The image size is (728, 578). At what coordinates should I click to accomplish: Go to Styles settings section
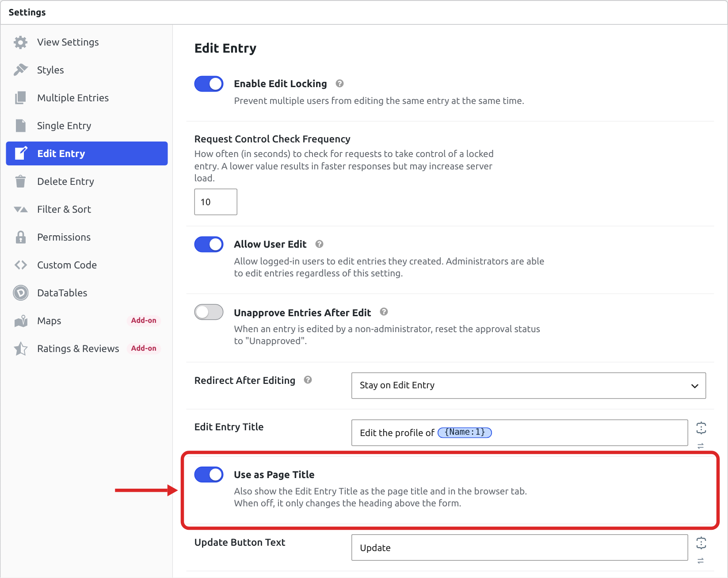tap(87, 70)
